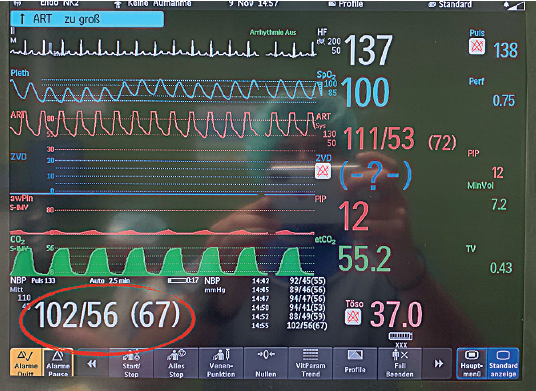The height and width of the screenshot is (391, 536).
Task: Tap the SpO2 alarm limits 100/85
Action: [x=330, y=88]
